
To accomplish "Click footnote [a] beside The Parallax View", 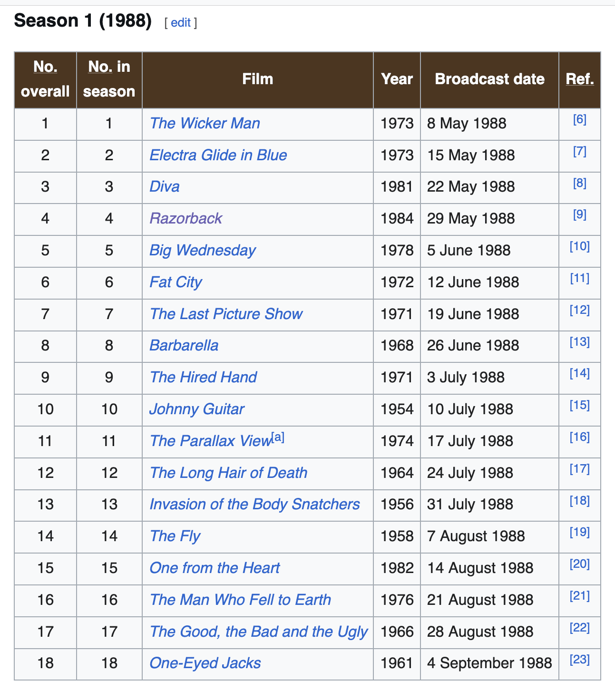I will (x=278, y=437).
